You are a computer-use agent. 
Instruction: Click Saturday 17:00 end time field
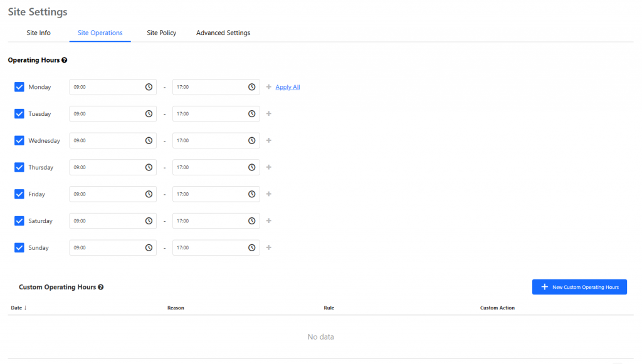point(216,221)
